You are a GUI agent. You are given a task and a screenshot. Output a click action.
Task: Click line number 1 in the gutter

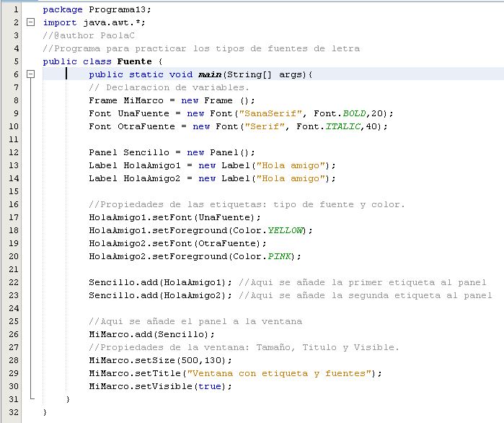16,9
